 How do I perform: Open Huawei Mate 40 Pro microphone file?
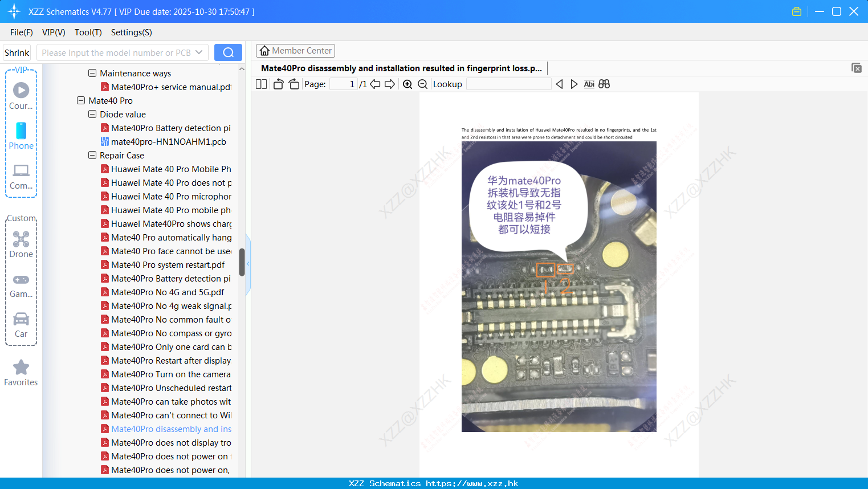[166, 196]
